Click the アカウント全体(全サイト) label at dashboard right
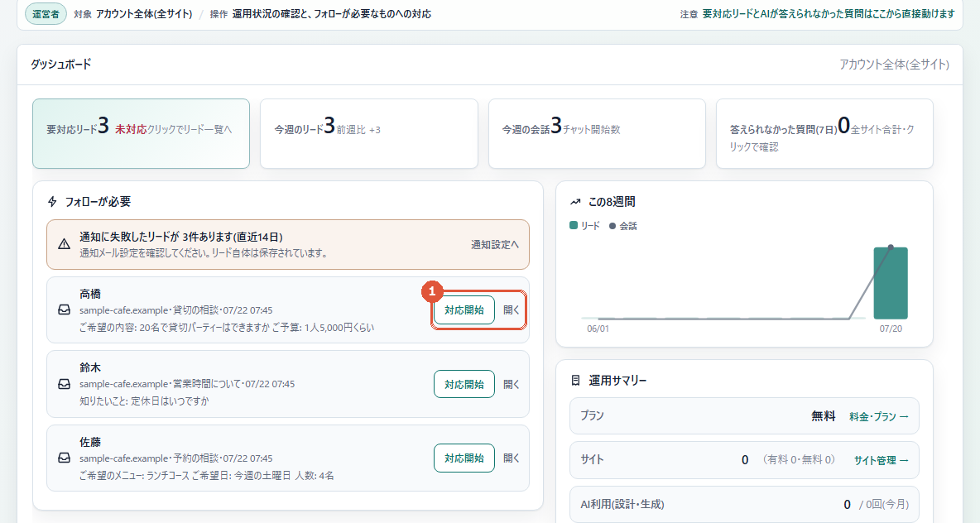Screen dimensions: 980x523 (894, 65)
